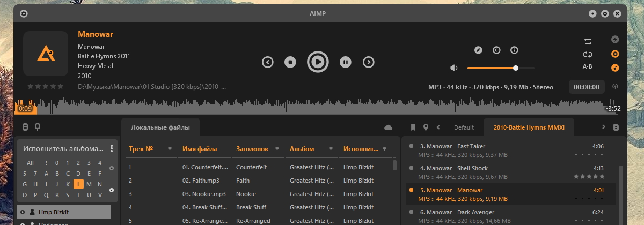This screenshot has width=644, height=225.
Task: Click Shell Shock five-star rating
Action: click(589, 176)
